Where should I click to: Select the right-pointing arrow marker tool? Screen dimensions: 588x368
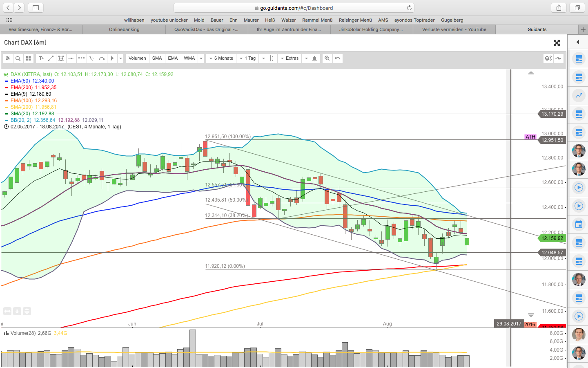[x=112, y=58]
